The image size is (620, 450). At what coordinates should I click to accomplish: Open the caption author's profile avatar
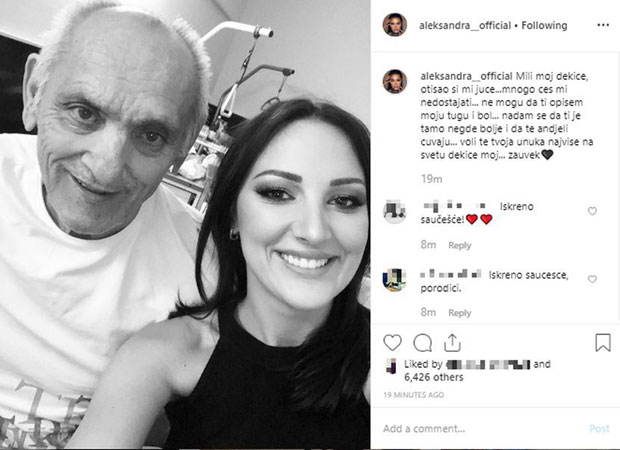[395, 81]
